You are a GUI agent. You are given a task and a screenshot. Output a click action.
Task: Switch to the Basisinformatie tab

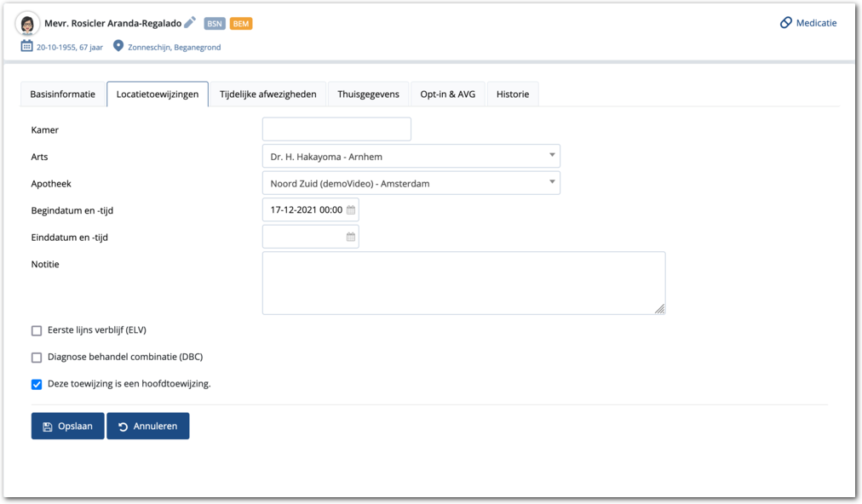(x=63, y=94)
